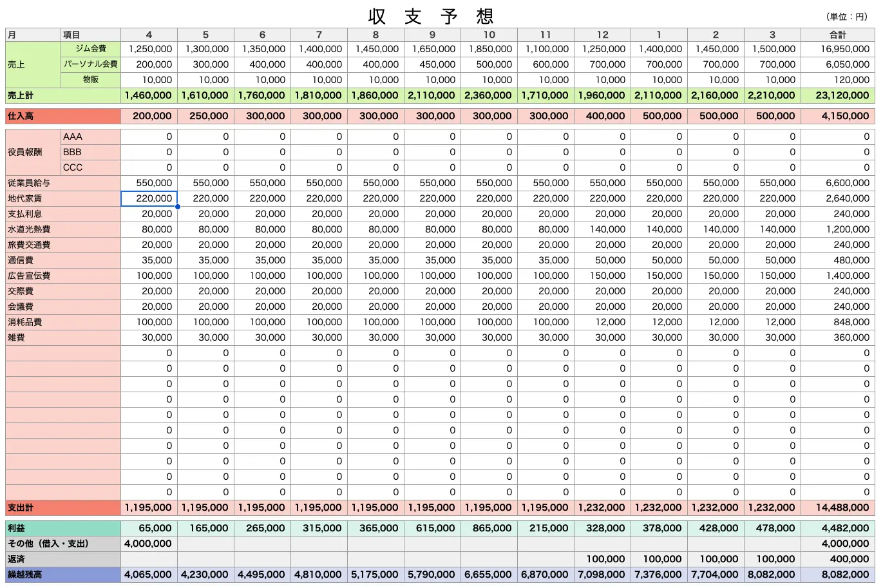Select the 利益 row label

coord(63,528)
